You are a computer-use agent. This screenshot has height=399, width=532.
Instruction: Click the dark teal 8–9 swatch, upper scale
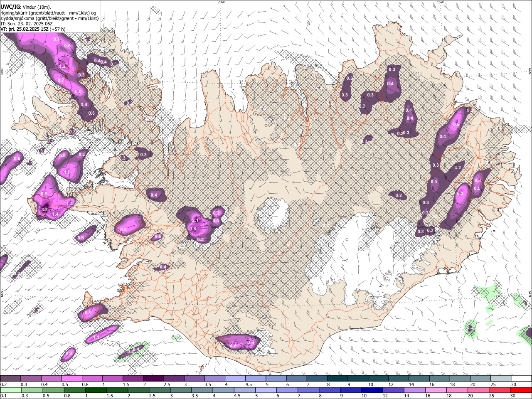click(337, 379)
